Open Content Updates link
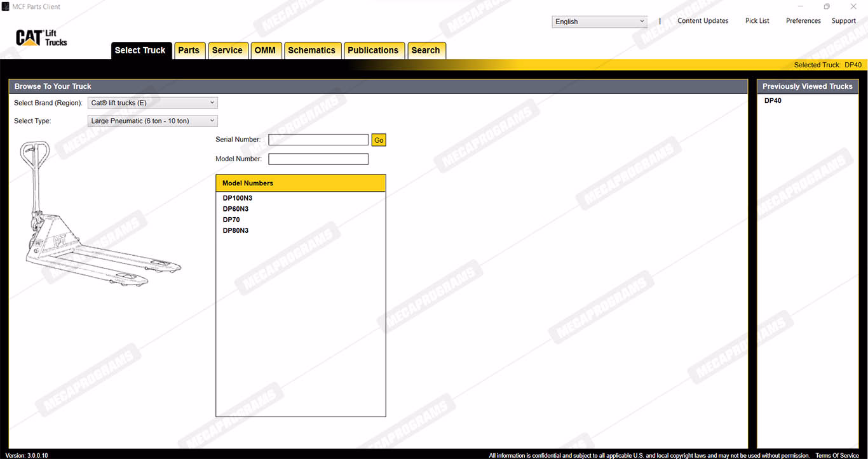The width and height of the screenshot is (868, 459). [703, 21]
